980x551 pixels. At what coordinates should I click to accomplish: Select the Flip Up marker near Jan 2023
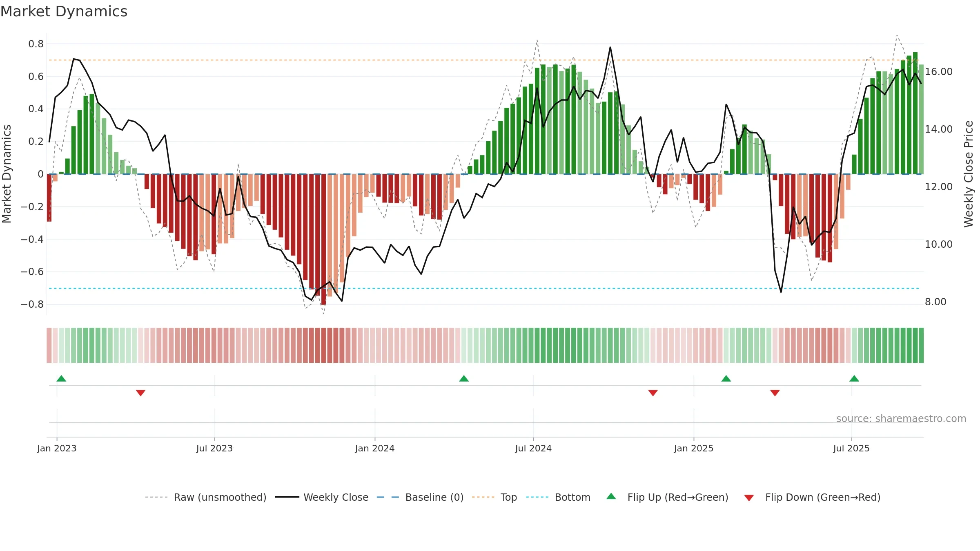point(61,378)
